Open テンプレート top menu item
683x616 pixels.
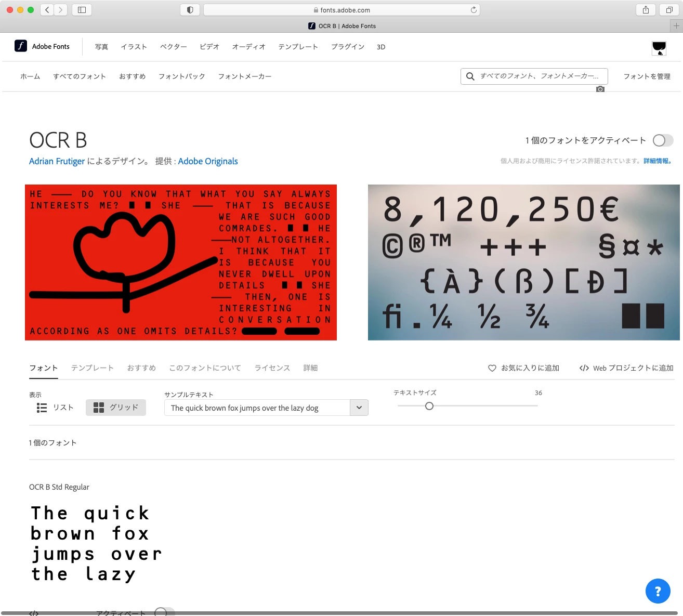(298, 47)
